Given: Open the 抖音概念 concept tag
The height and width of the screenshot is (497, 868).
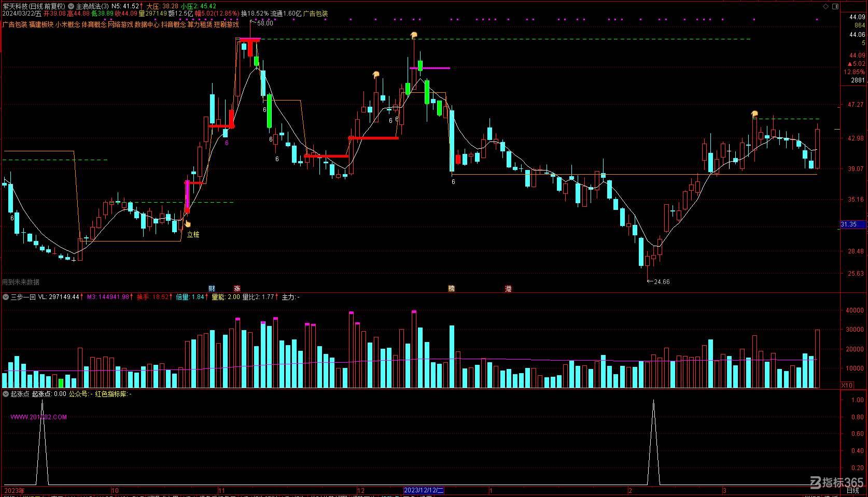Looking at the screenshot, I should coord(173,24).
